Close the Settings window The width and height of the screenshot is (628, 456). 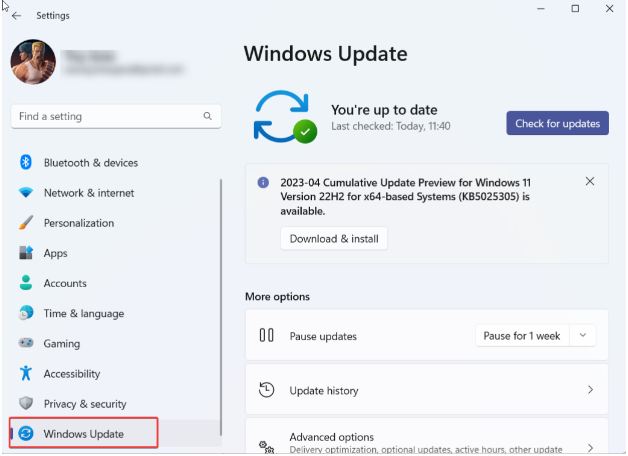(x=610, y=8)
